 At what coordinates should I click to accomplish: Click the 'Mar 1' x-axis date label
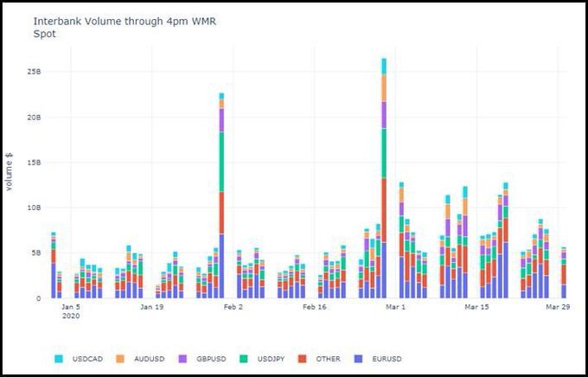(x=396, y=307)
